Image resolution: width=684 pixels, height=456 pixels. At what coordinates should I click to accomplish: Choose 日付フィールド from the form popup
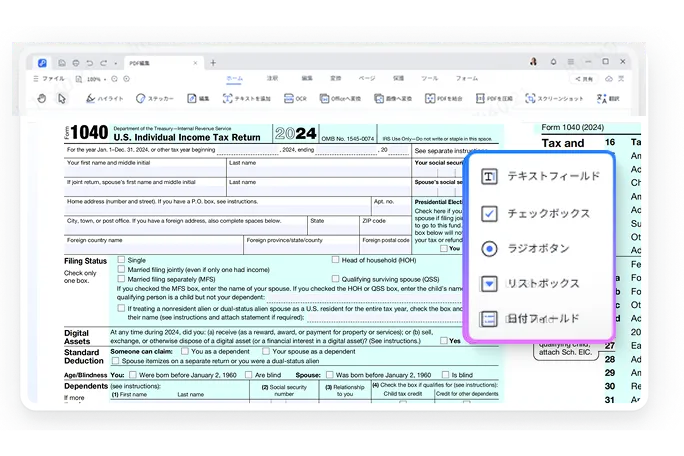pos(530,319)
